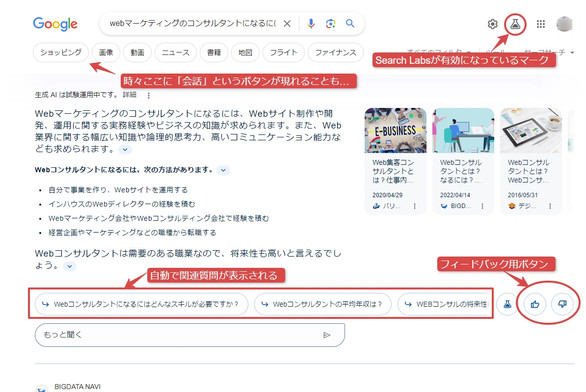The width and height of the screenshot is (586, 392).
Task: Click the 生成 AI は試験運用中です notice
Action: click(x=77, y=95)
